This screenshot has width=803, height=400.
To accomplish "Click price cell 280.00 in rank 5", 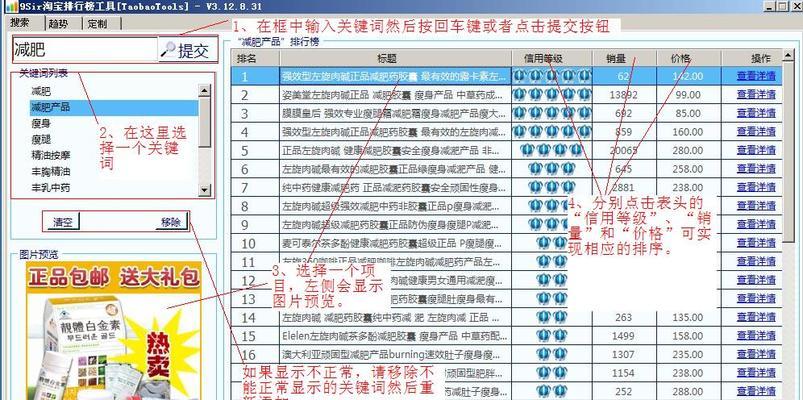I will tap(688, 150).
